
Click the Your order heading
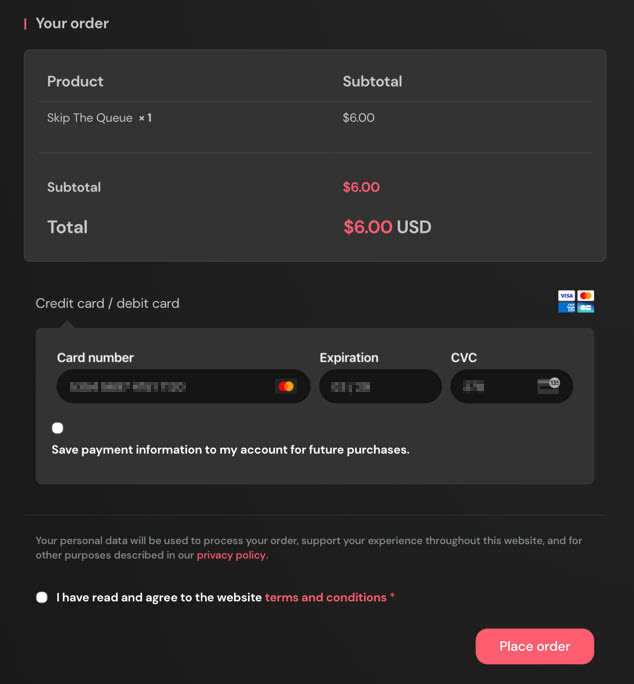pos(72,23)
